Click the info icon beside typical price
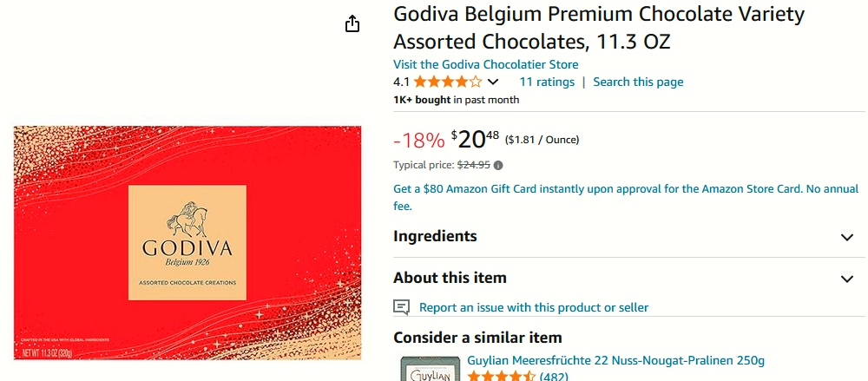Image resolution: width=868 pixels, height=381 pixels. click(x=498, y=165)
